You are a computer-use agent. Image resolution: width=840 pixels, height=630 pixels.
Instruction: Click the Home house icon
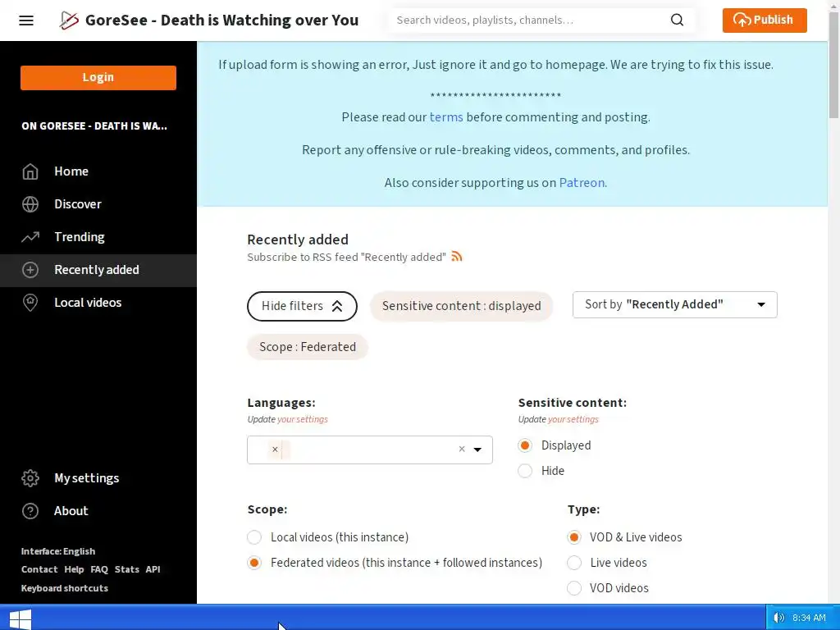click(x=30, y=171)
